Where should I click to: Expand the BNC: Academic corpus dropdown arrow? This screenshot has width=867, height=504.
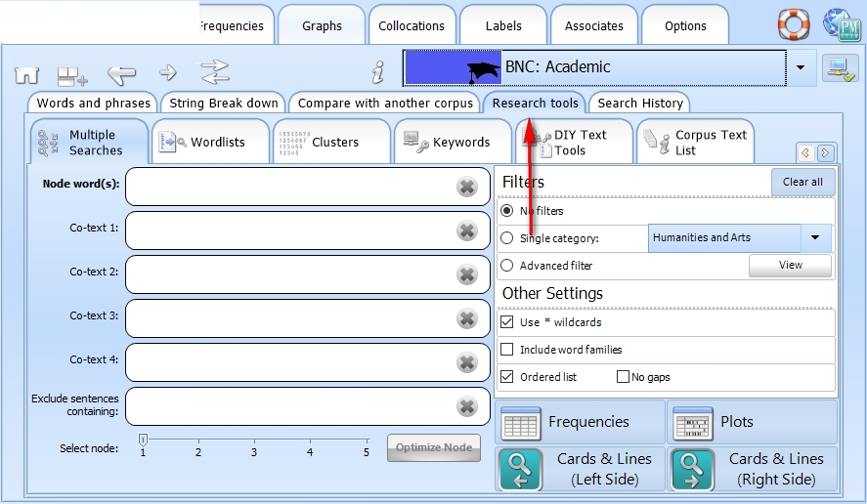pos(801,67)
